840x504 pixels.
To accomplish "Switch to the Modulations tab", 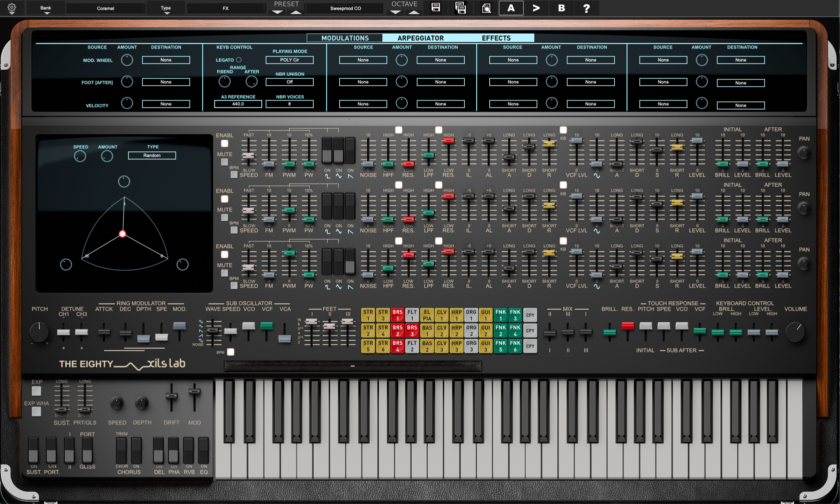I will tap(345, 38).
